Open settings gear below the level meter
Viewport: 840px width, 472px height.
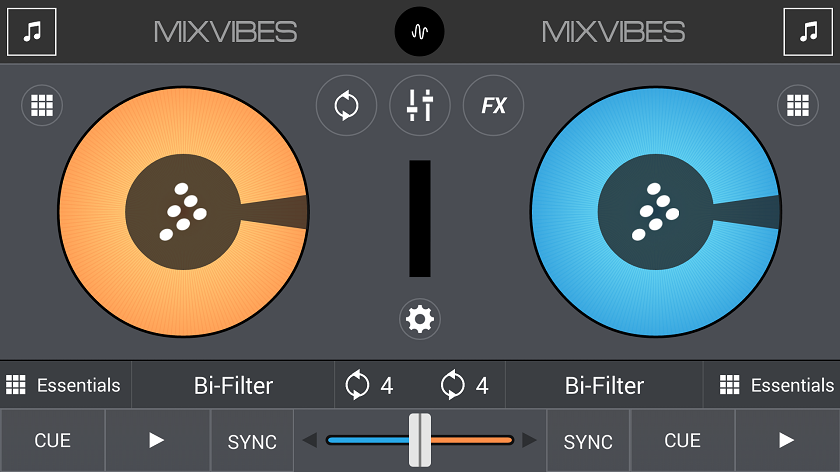419,319
